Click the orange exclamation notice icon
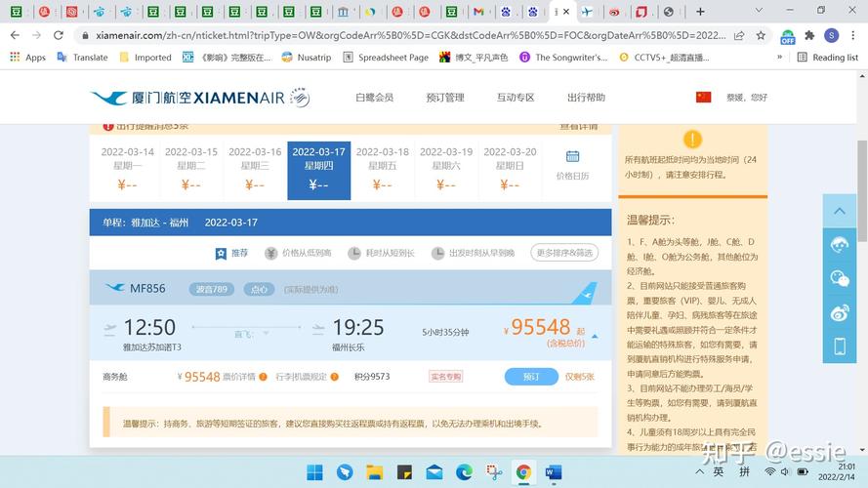Screen dimensions: 868x488 pos(692,139)
